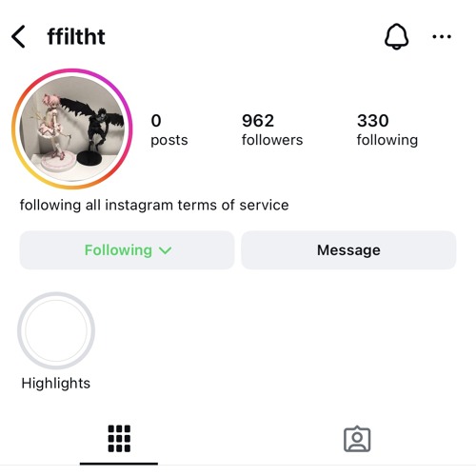Click the Message button
476x476 pixels.
[x=348, y=250]
